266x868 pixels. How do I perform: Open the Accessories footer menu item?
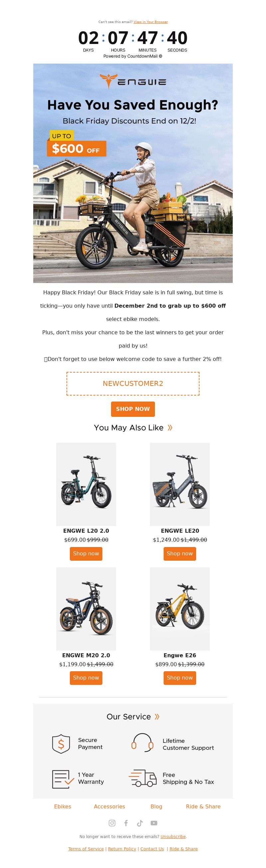click(x=109, y=806)
